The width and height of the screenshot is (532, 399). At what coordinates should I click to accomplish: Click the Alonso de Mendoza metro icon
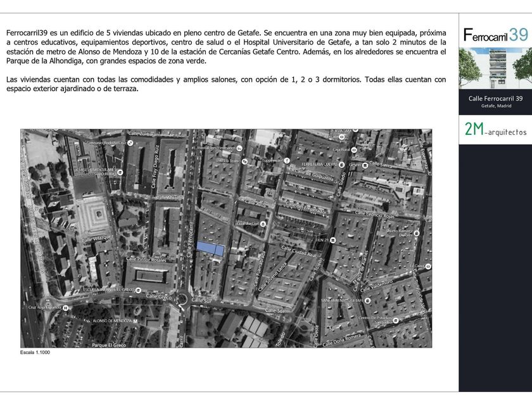click(136, 321)
